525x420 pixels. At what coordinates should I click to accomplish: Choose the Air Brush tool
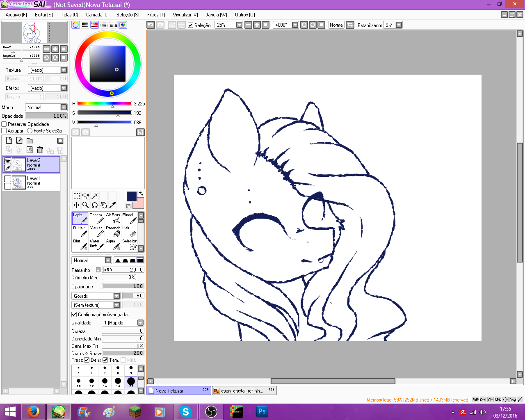coord(113,218)
